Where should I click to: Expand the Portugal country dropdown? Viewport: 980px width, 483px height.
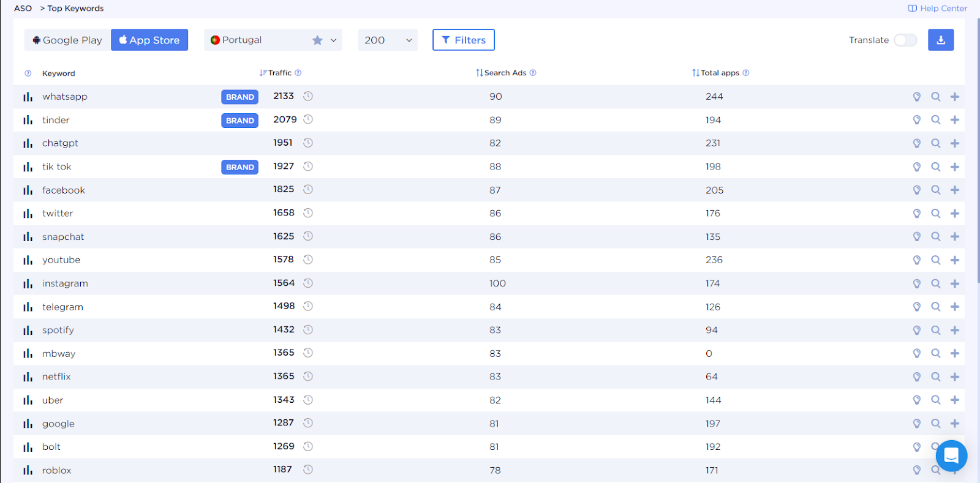tap(273, 40)
